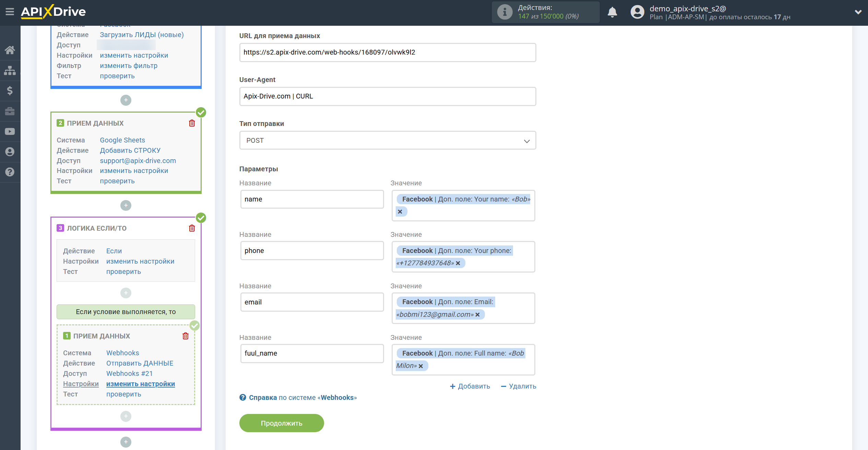Click изменить фильтр in Facebook block

point(129,66)
